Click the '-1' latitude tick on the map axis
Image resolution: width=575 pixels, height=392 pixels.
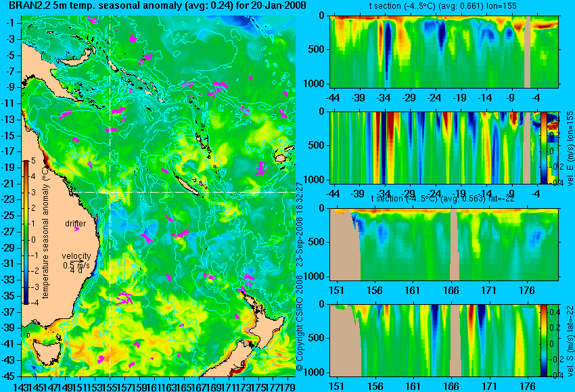tap(10, 23)
